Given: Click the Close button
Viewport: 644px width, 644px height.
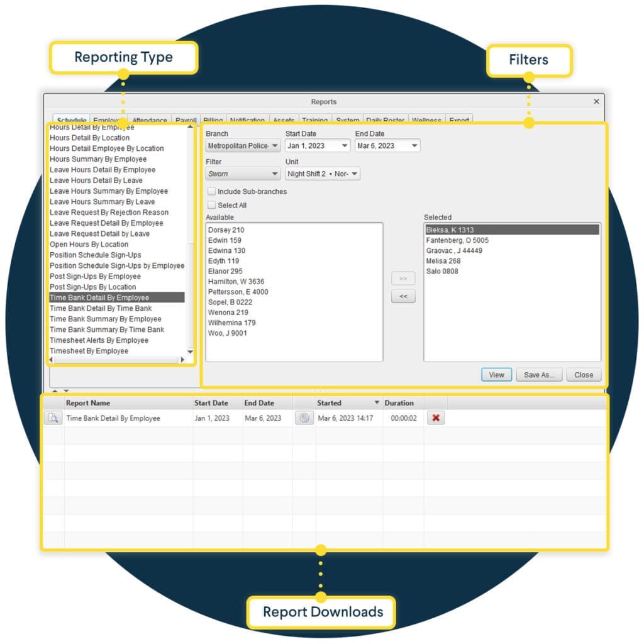Looking at the screenshot, I should pos(584,375).
